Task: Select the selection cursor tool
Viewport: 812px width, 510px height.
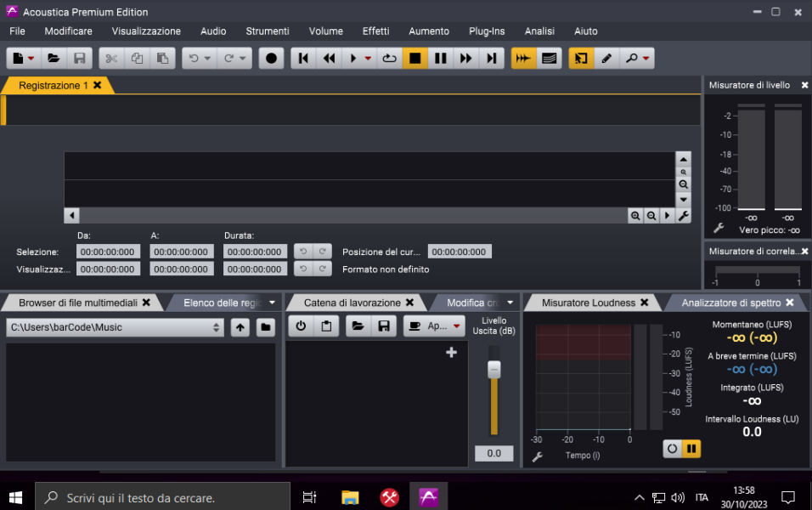Action: click(581, 59)
